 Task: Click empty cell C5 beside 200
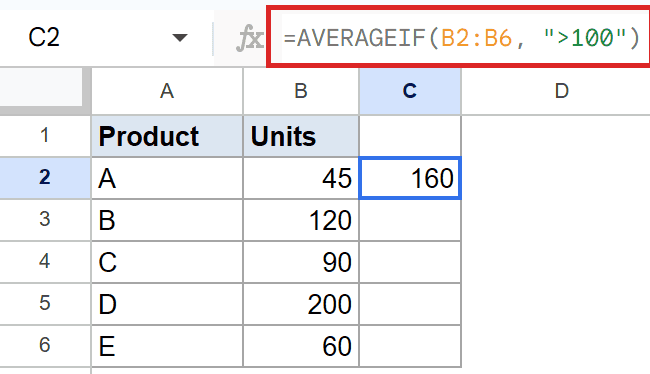click(x=410, y=304)
